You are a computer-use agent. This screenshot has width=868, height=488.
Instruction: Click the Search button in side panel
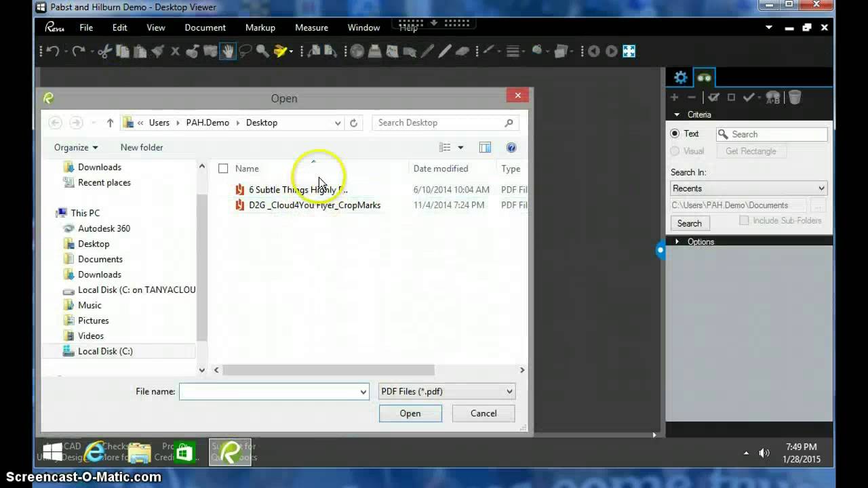click(x=689, y=224)
